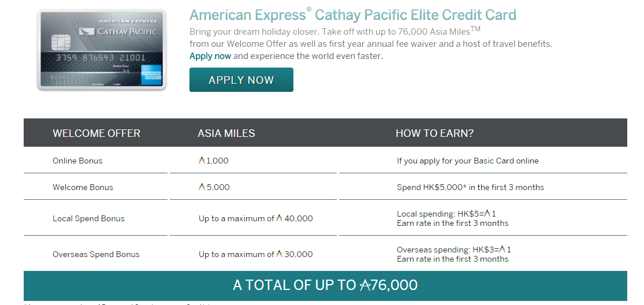Screen dimensions: 644x305
Task: Click the Asia Miles icon in total banner
Action: (364, 285)
